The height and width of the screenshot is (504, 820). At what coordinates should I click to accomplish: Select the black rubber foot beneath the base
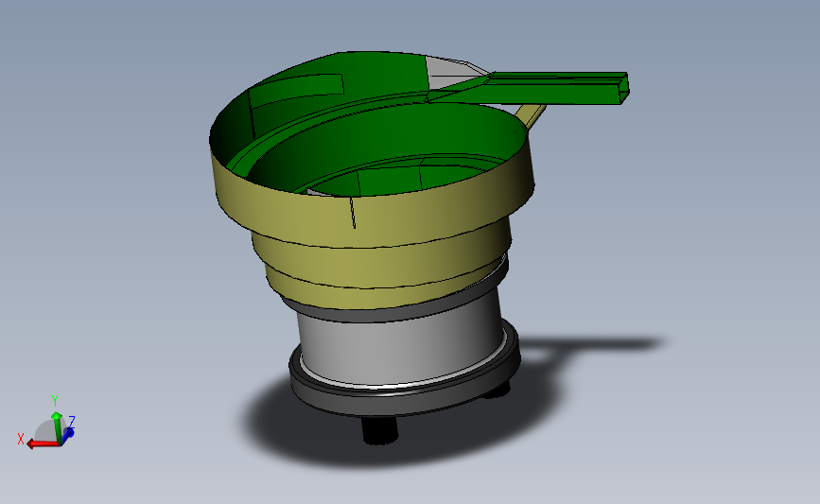[x=379, y=429]
